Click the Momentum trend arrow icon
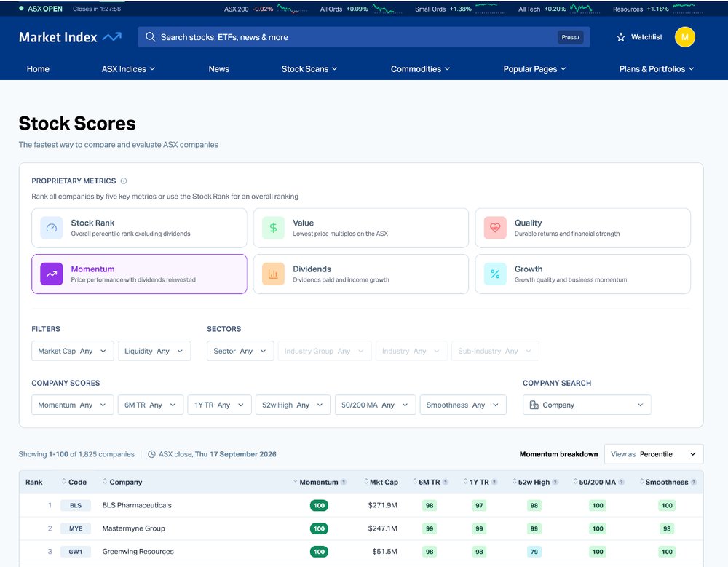 tap(52, 274)
